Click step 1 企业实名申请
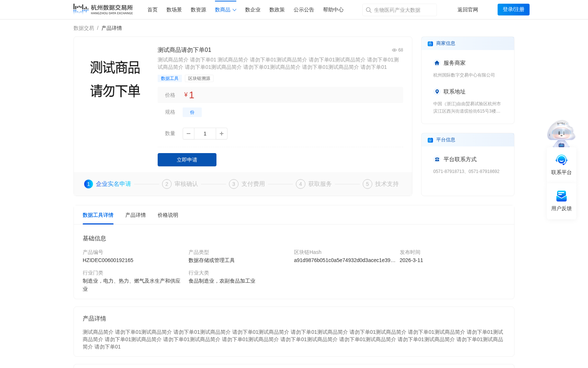This screenshot has width=588, height=368. [x=108, y=184]
